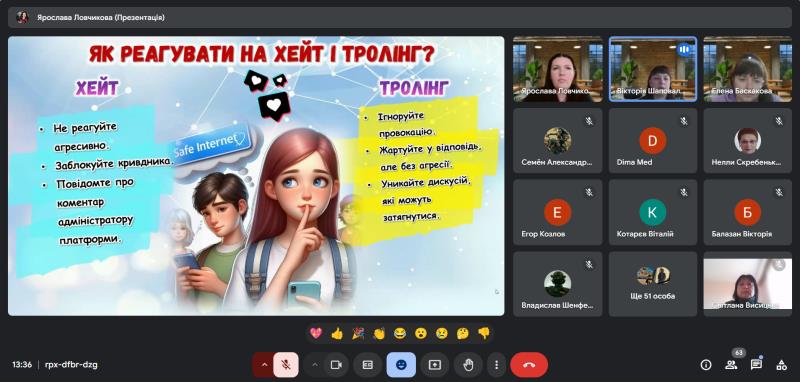800x382 pixels.
Task: Toggle closed captions button
Action: tap(368, 365)
